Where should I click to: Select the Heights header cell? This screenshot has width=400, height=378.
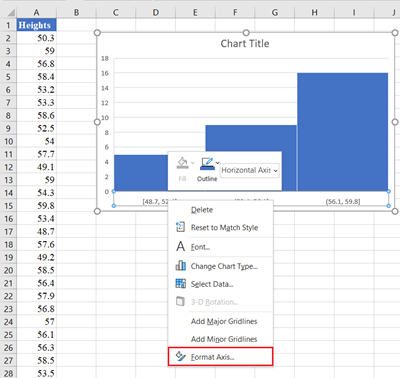point(36,25)
